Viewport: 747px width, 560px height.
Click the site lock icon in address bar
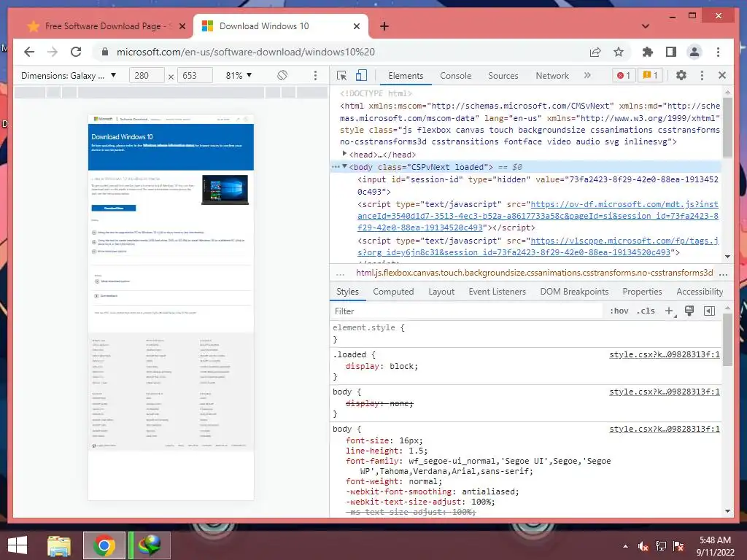click(105, 52)
